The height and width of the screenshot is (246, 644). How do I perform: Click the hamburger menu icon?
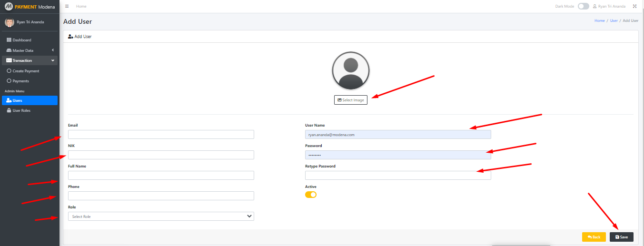(x=67, y=6)
